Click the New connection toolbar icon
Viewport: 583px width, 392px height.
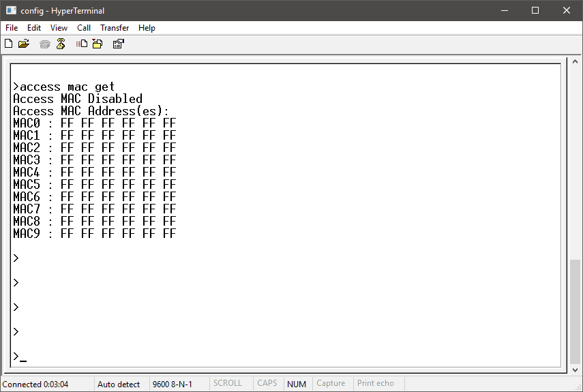click(9, 44)
